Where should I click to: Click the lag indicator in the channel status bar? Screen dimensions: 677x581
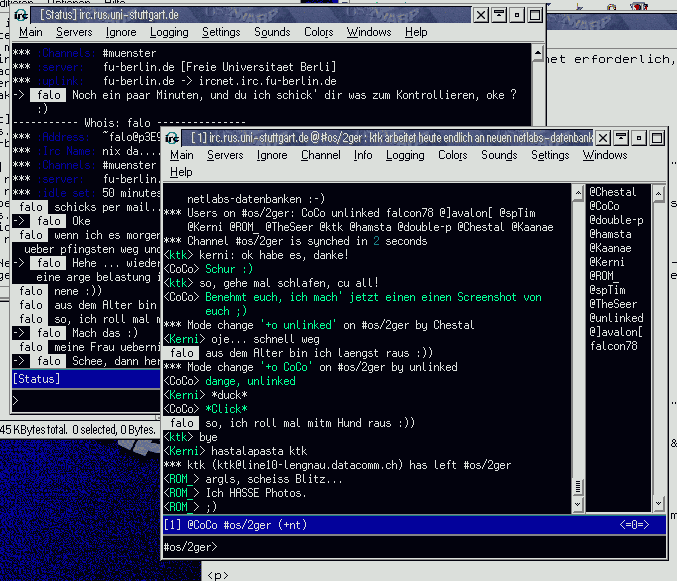[x=634, y=523]
